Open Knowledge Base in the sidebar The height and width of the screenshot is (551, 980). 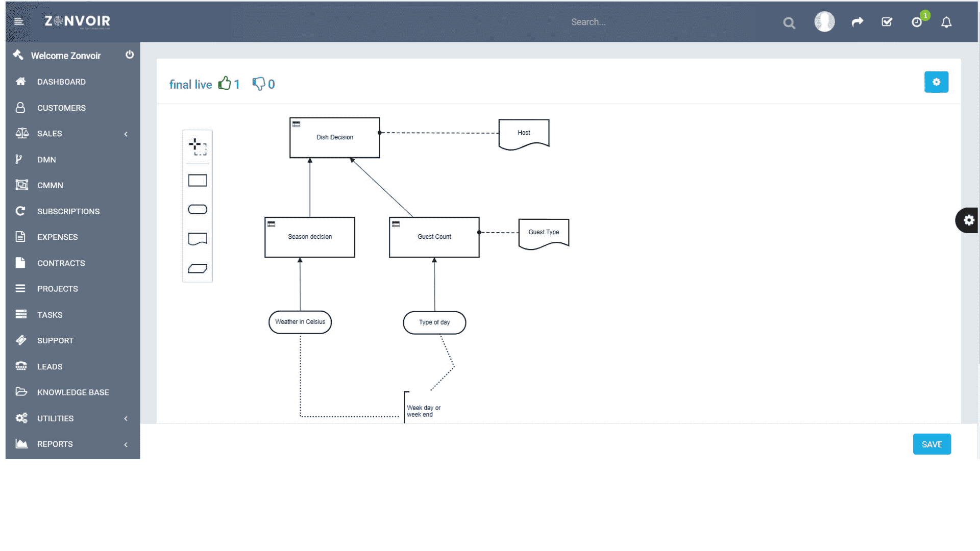(72, 392)
